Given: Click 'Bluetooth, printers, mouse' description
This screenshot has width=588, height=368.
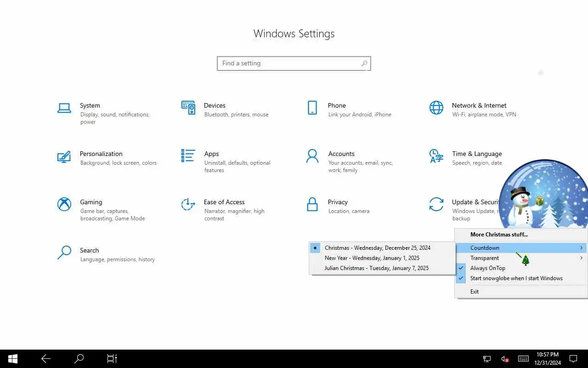Looking at the screenshot, I should click(x=236, y=115).
